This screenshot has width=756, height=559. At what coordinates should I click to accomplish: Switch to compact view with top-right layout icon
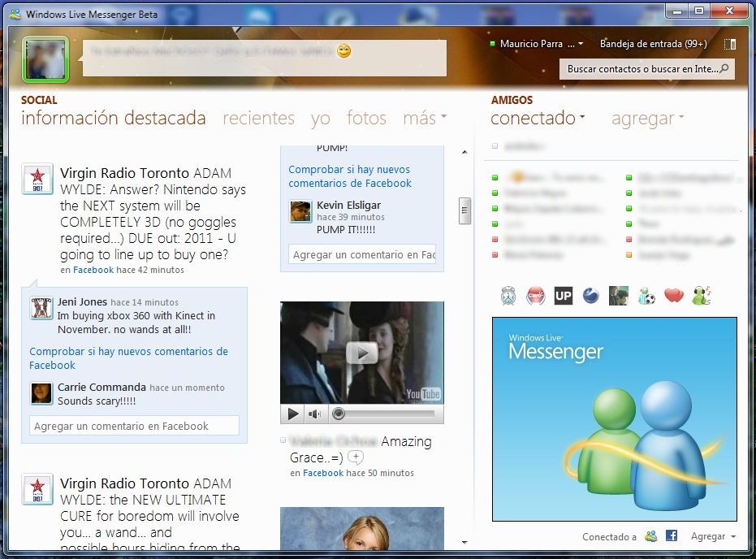729,44
